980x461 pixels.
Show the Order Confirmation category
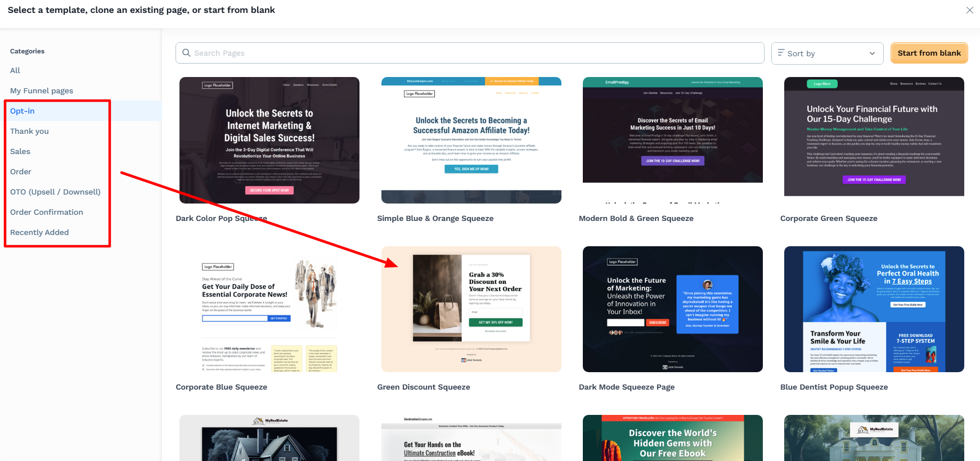click(47, 212)
